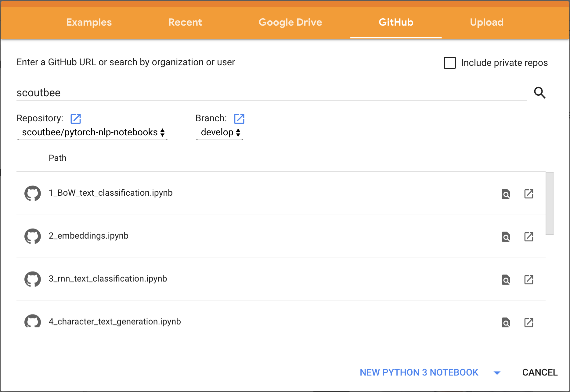The image size is (570, 392).
Task: Enable Include private repos checkbox
Action: click(449, 63)
